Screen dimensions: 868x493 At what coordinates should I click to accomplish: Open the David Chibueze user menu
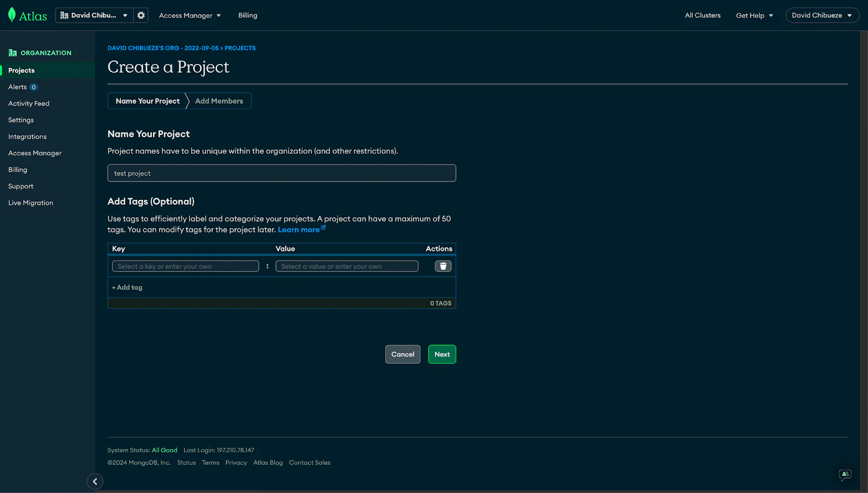tap(822, 15)
